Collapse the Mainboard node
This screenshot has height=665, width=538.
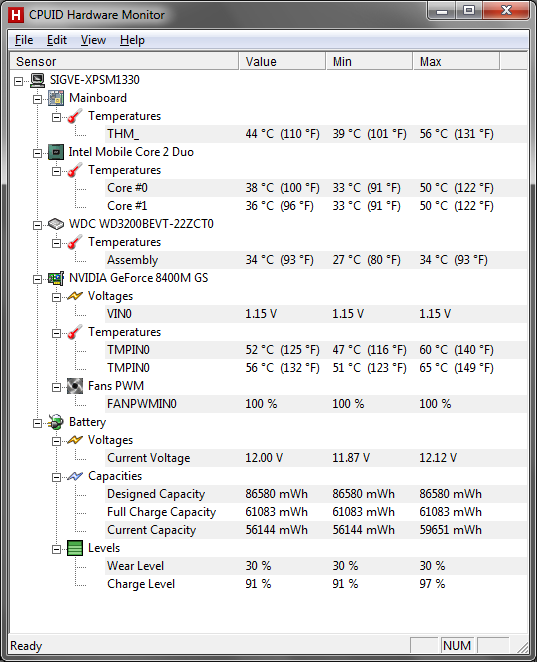coord(37,99)
